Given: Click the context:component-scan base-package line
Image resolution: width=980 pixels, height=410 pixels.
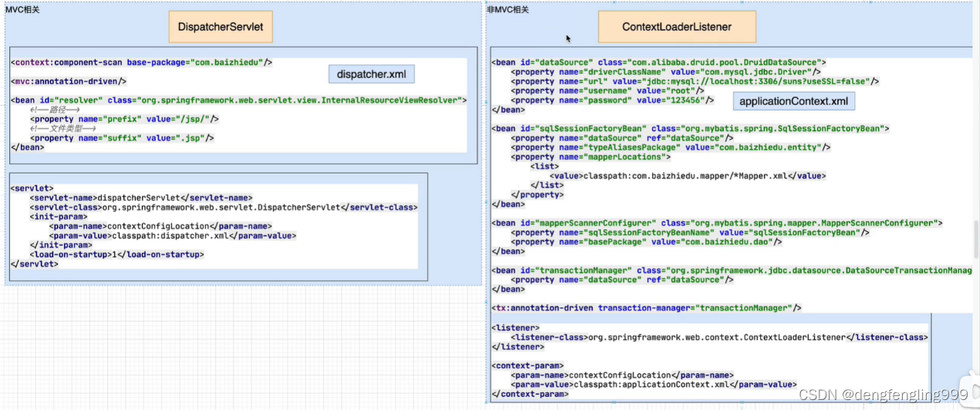Looking at the screenshot, I should pos(142,62).
